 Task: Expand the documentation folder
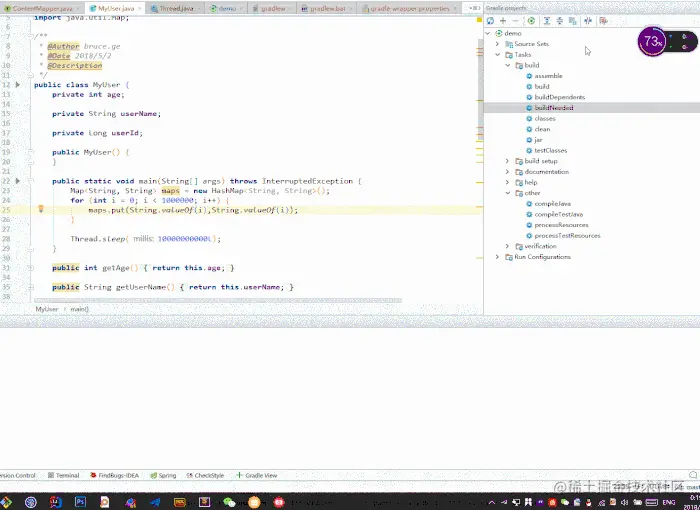click(x=508, y=172)
